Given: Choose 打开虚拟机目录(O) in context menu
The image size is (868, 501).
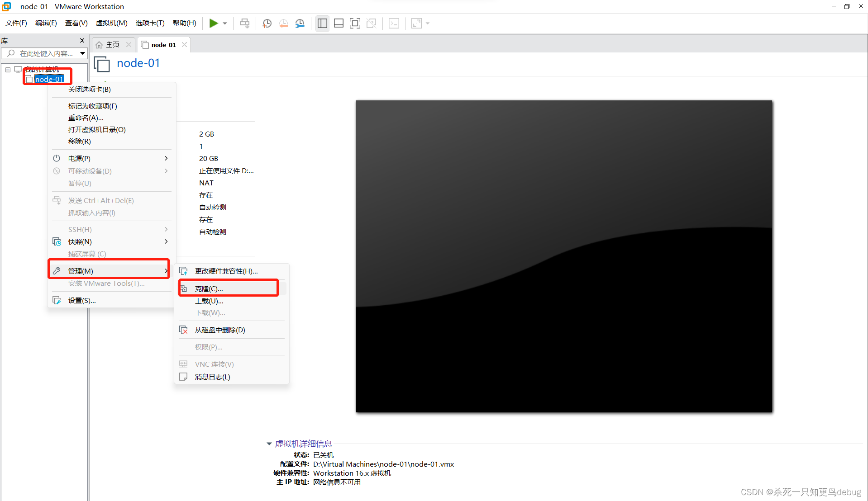Looking at the screenshot, I should (111, 129).
